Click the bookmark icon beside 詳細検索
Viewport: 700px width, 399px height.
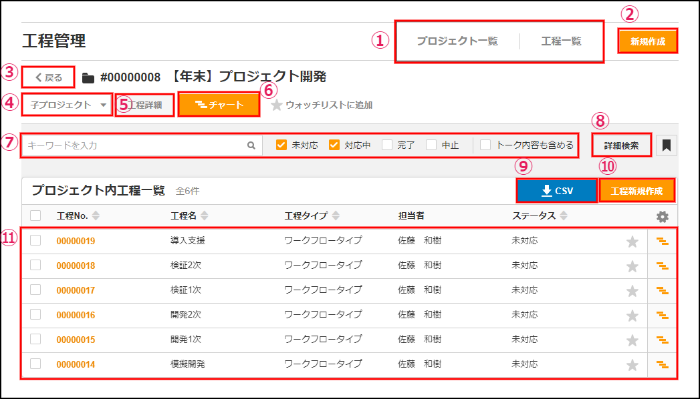click(x=667, y=145)
